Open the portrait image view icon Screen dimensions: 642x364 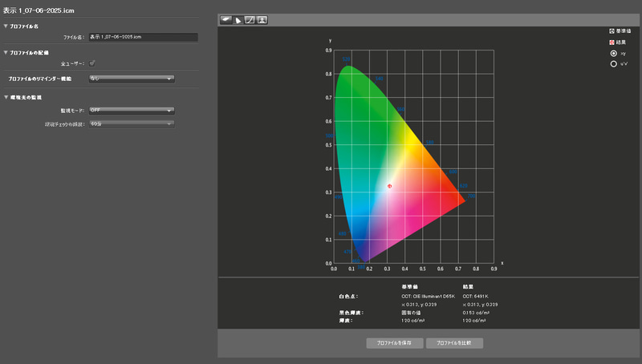262,19
